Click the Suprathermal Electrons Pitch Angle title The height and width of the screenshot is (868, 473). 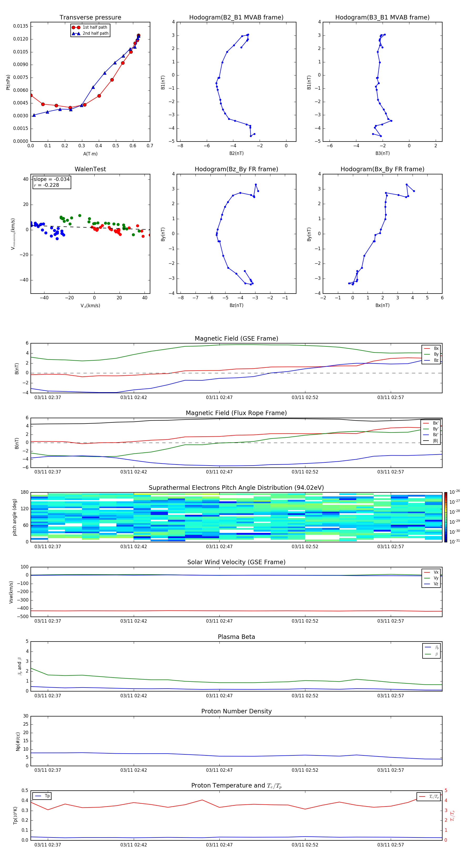236,488
